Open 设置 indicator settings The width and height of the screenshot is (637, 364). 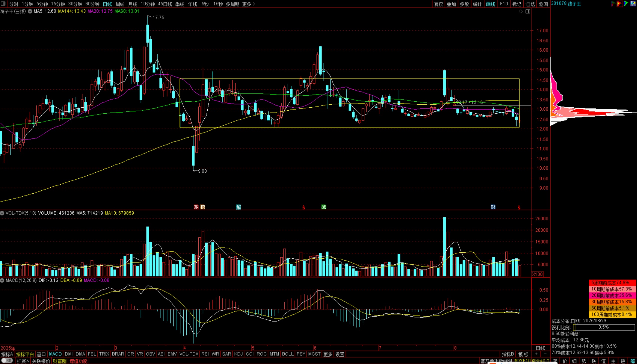(x=340, y=354)
